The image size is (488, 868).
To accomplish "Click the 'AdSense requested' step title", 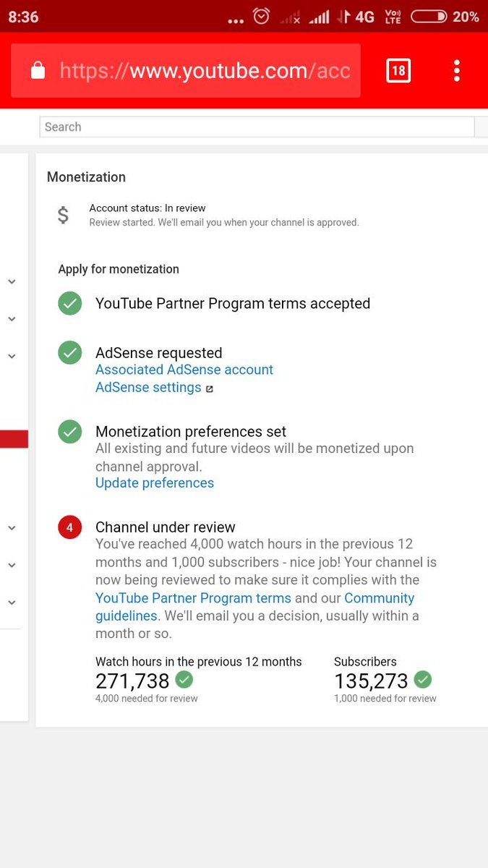I will click(x=159, y=353).
